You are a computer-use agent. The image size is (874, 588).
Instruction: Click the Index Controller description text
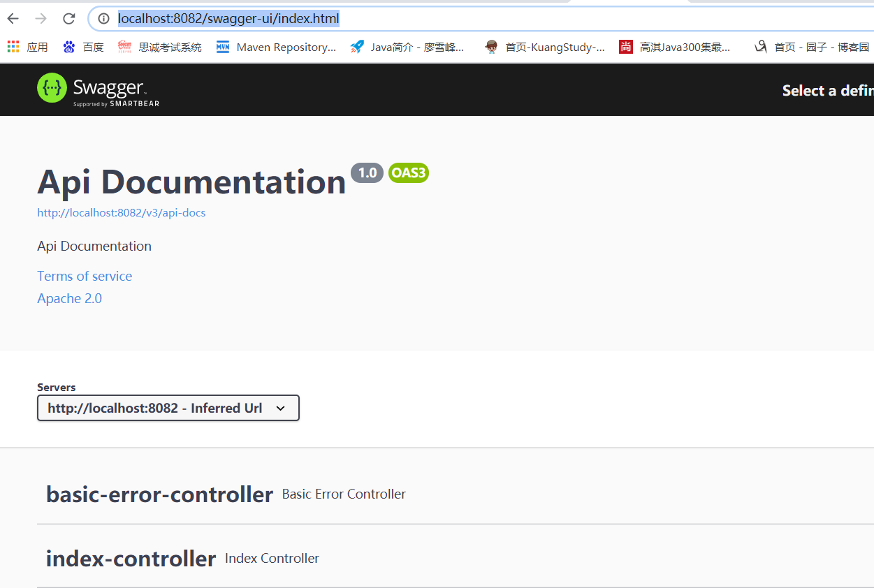pos(272,558)
